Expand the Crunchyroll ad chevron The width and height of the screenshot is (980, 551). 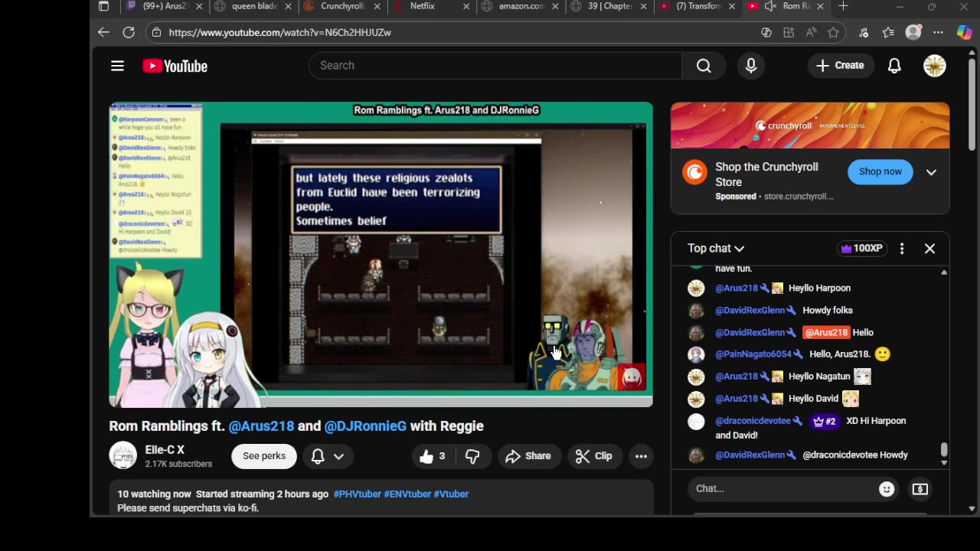pos(931,172)
